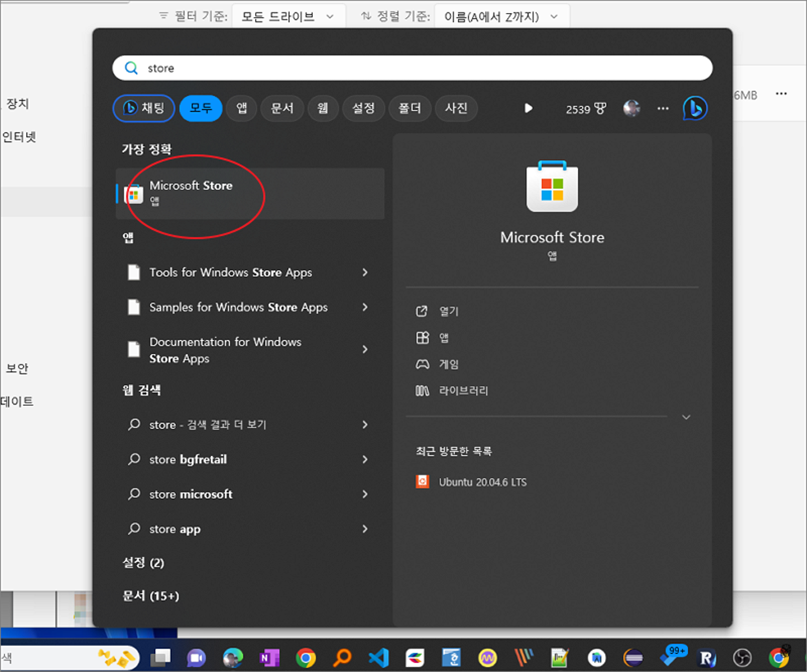Select the 채팅 Bing chat filter
Image resolution: width=807 pixels, height=672 pixels.
tap(144, 108)
